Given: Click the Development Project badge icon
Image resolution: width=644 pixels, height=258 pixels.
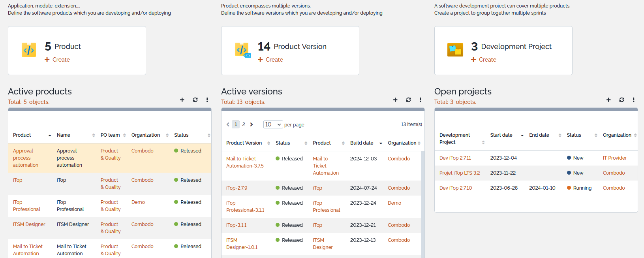Looking at the screenshot, I should pyautogui.click(x=455, y=50).
